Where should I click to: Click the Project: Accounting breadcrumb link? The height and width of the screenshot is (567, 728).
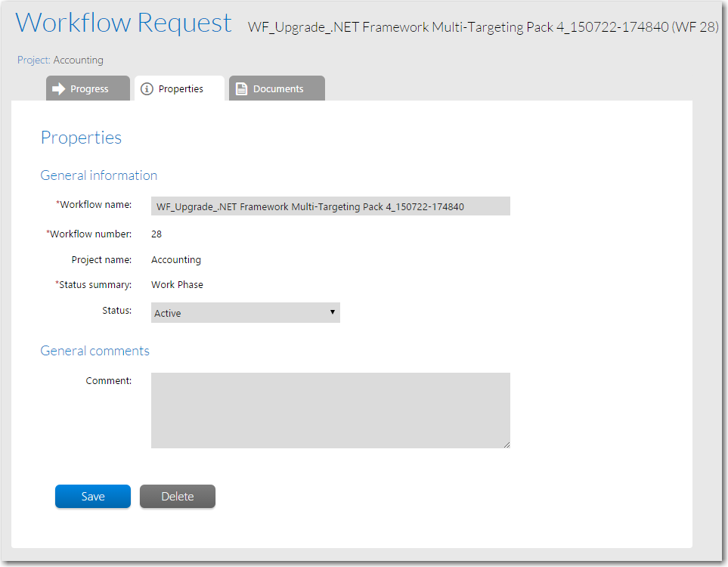point(60,60)
